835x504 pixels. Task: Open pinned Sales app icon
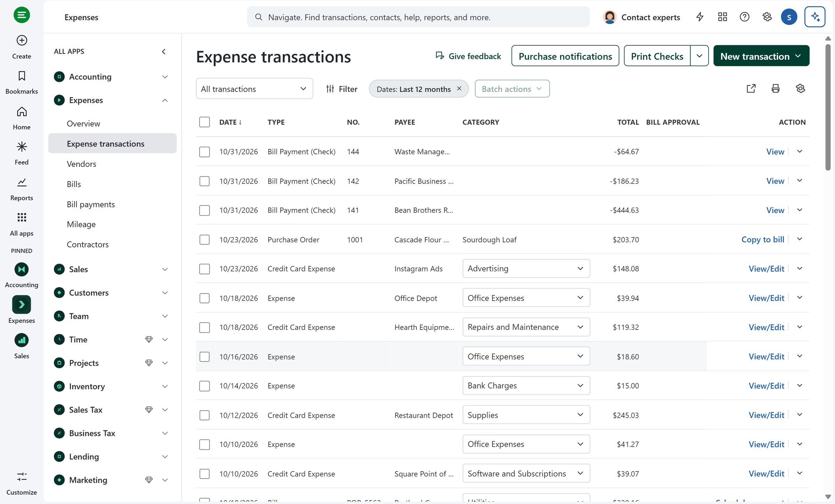(22, 340)
